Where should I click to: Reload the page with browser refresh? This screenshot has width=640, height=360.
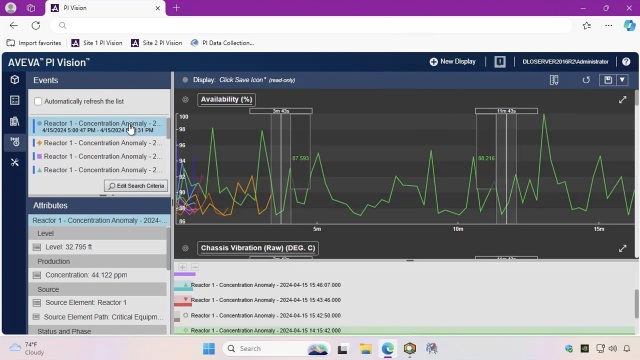[36, 25]
